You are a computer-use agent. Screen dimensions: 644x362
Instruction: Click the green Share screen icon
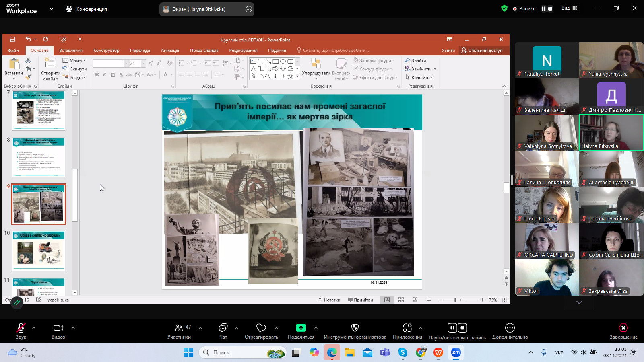click(301, 328)
